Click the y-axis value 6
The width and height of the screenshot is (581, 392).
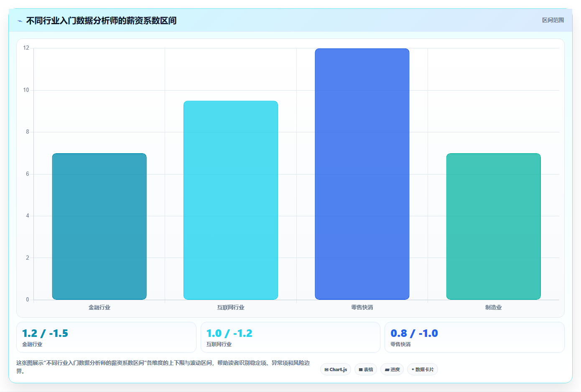28,174
